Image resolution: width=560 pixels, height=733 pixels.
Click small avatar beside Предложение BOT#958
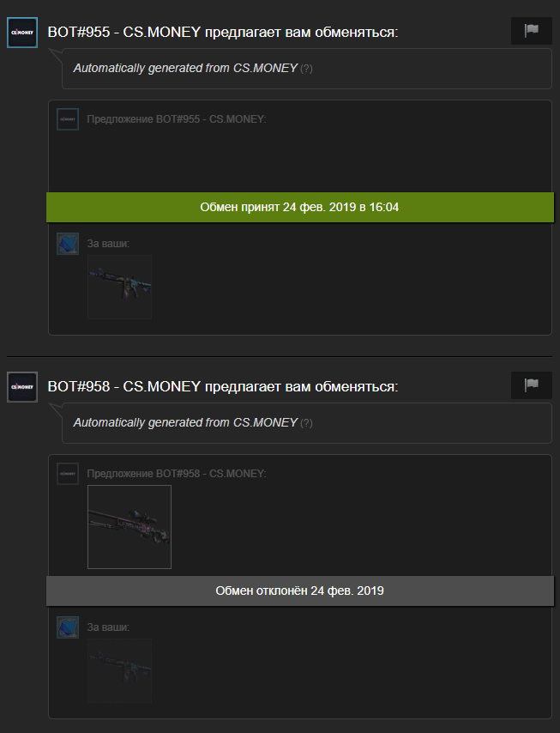tap(68, 474)
